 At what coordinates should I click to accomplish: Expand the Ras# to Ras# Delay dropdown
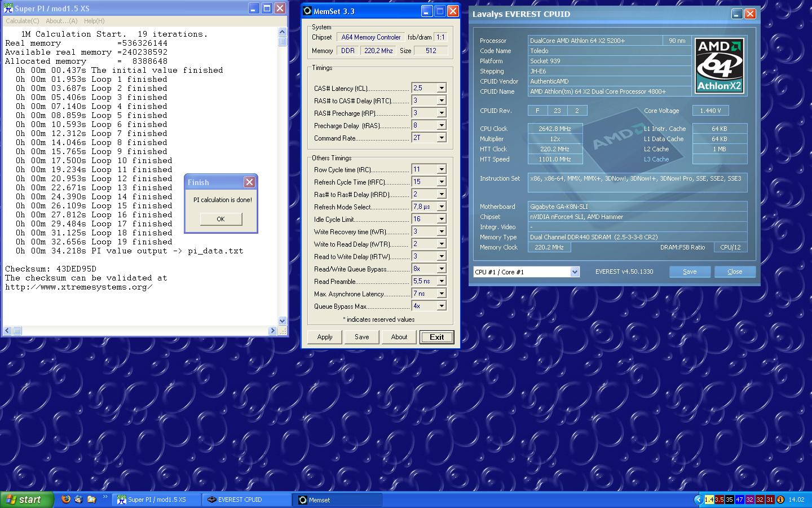point(442,194)
